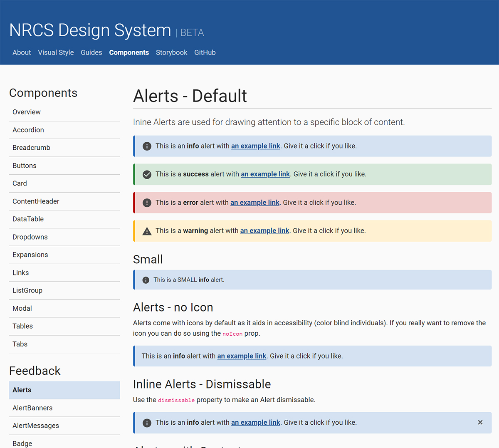Follow the example link in the warning alert
This screenshot has height=448, width=499.
point(264,231)
